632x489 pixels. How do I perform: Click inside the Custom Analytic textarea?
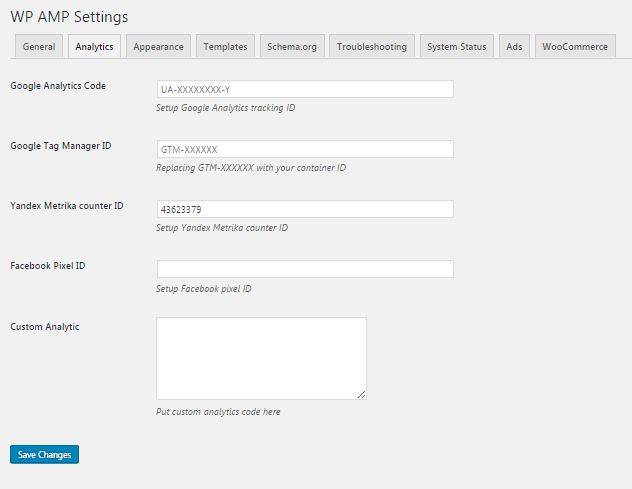[x=262, y=358]
